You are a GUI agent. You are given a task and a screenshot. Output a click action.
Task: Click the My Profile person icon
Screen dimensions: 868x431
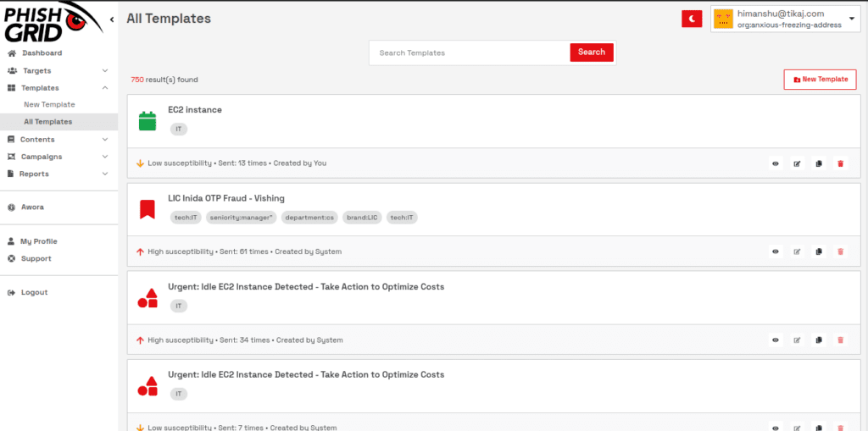coord(11,242)
